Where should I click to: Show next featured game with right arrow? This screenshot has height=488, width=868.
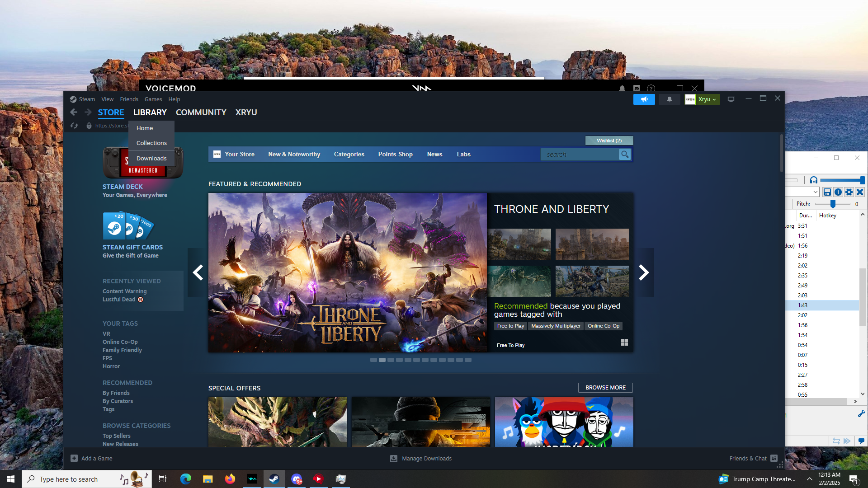point(644,272)
